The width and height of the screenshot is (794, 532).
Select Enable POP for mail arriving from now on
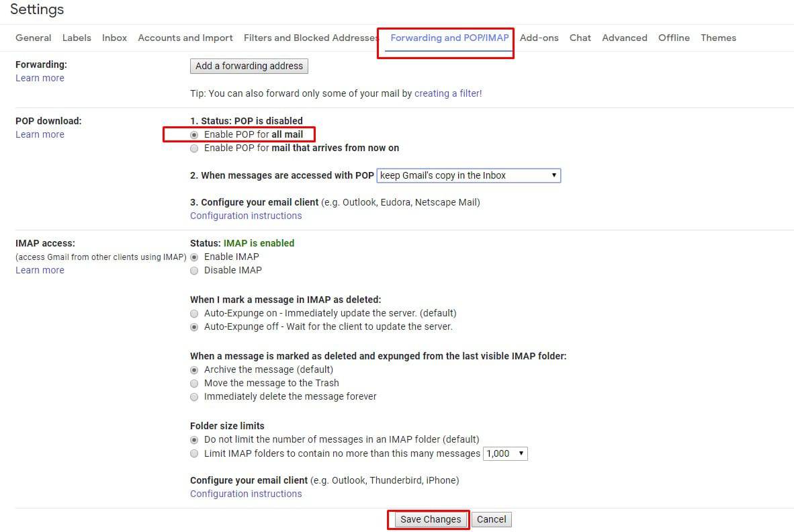pos(194,148)
